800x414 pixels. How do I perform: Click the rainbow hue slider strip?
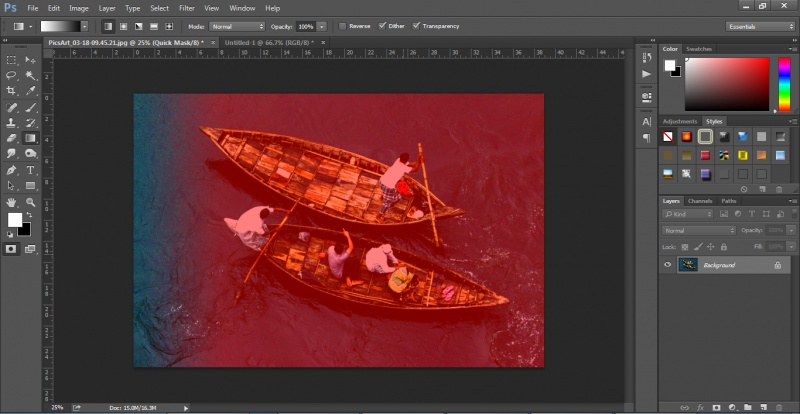pos(782,84)
